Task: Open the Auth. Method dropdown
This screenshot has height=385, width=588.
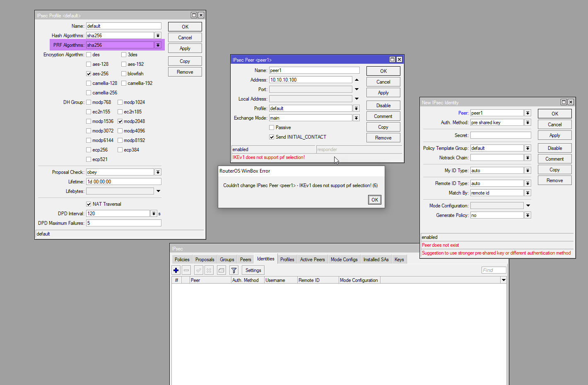Action: coord(528,123)
